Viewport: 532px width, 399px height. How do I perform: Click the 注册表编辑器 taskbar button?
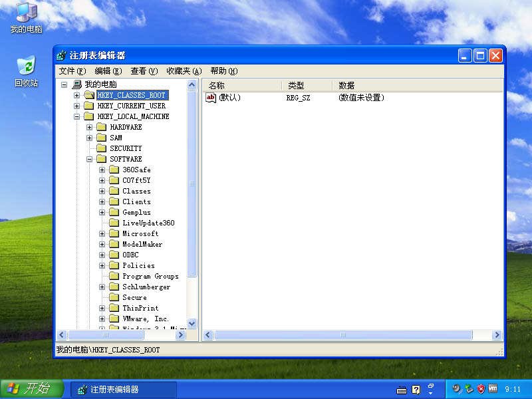coord(124,390)
